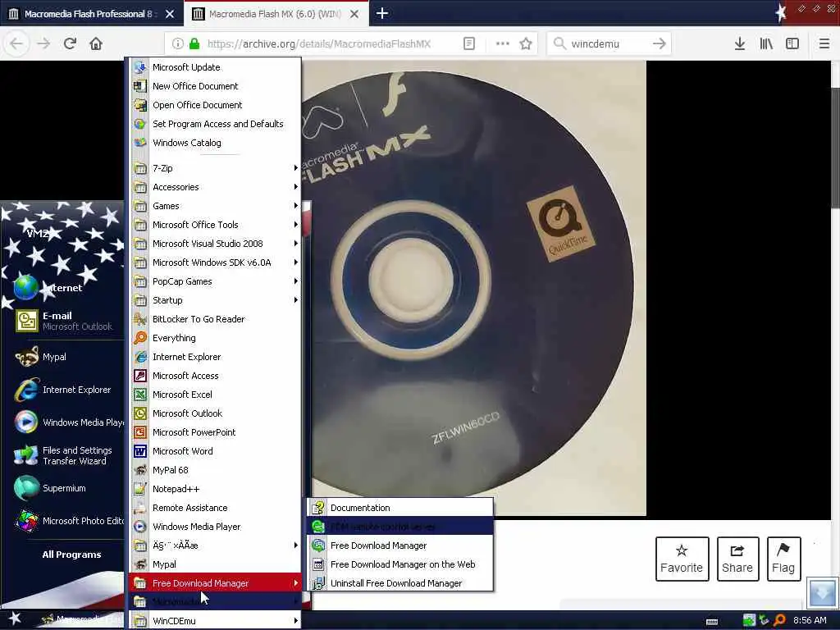This screenshot has width=840, height=630.
Task: Click the wincdemu search box
Action: point(609,44)
